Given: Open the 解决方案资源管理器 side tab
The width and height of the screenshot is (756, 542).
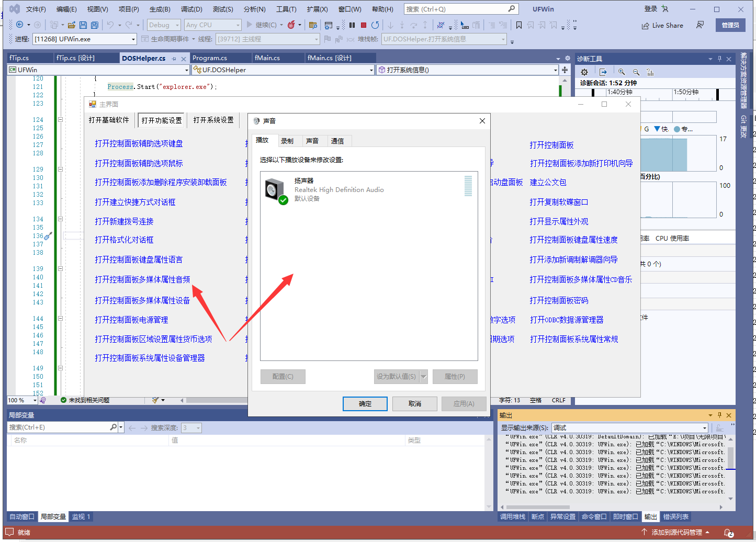Looking at the screenshot, I should (x=744, y=80).
